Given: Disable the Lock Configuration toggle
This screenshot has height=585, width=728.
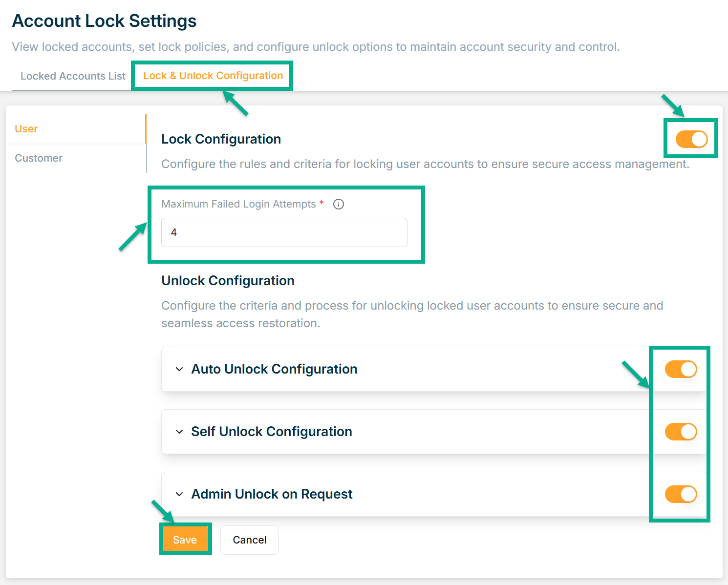Looking at the screenshot, I should click(691, 139).
